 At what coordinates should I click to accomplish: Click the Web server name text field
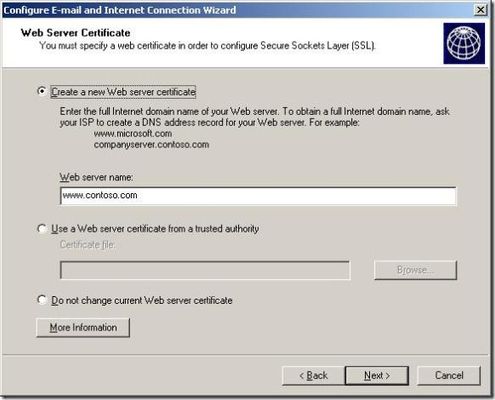258,196
